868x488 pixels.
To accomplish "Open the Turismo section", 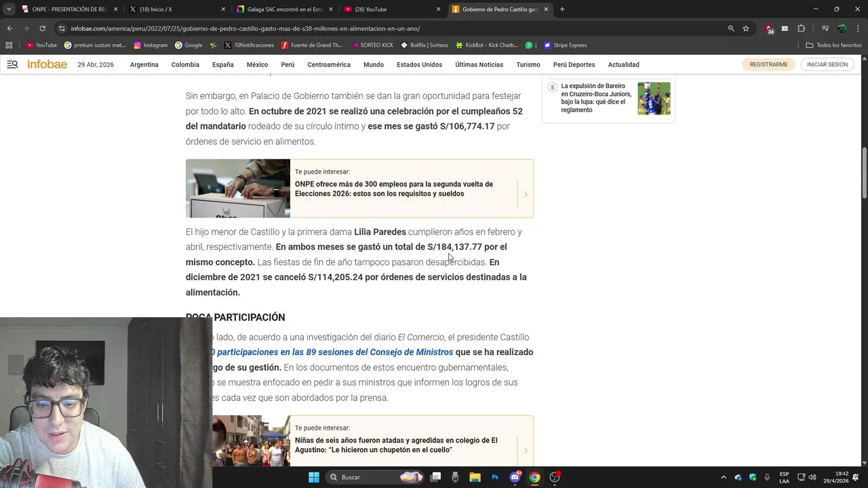I will click(528, 64).
